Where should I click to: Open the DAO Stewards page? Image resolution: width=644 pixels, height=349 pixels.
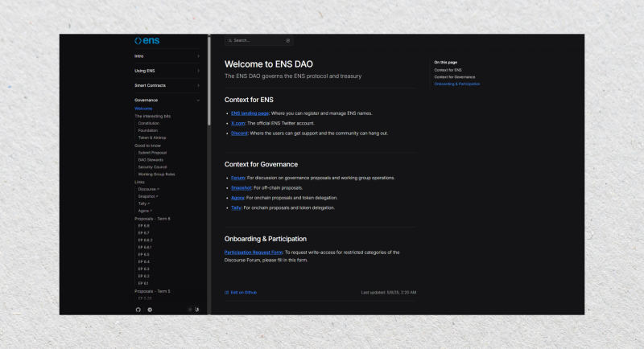click(151, 160)
